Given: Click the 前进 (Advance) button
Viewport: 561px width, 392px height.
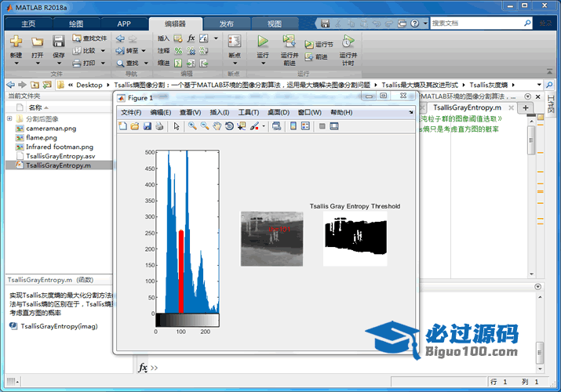Looking at the screenshot, I should click(316, 56).
